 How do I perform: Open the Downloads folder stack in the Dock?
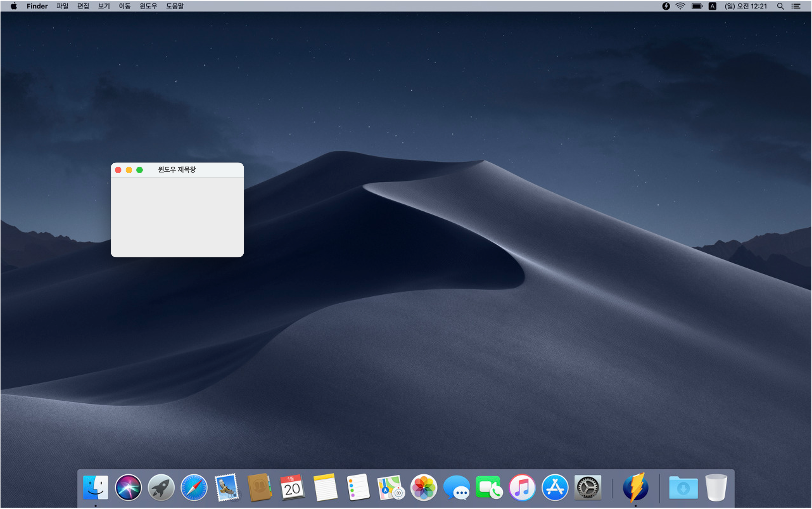[683, 488]
